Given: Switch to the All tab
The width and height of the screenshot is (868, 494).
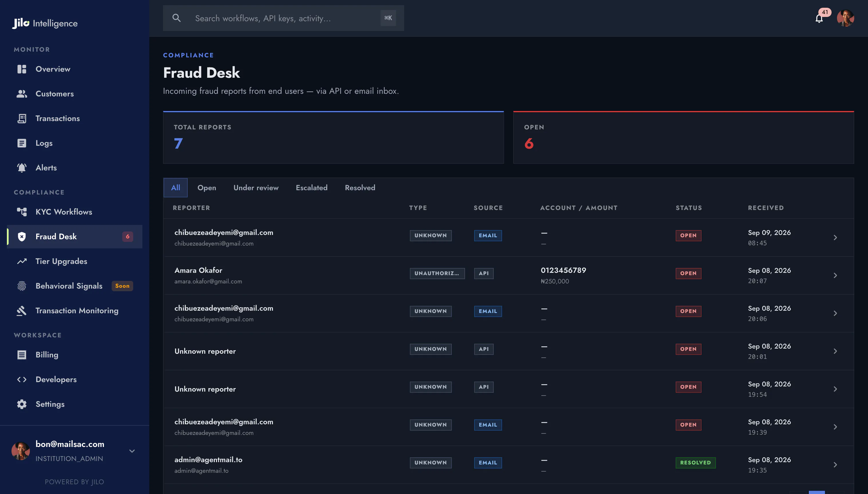Looking at the screenshot, I should pyautogui.click(x=175, y=188).
